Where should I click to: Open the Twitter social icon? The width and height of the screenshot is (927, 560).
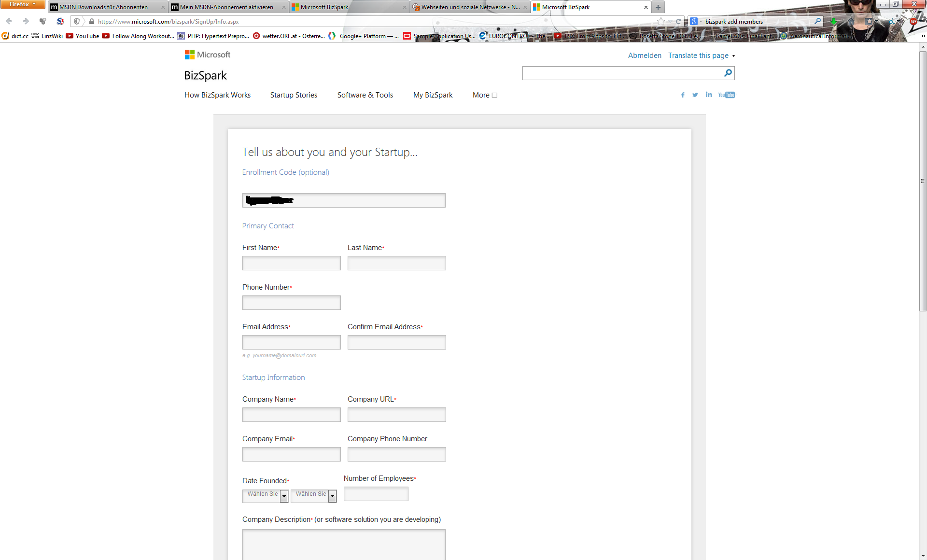(695, 95)
